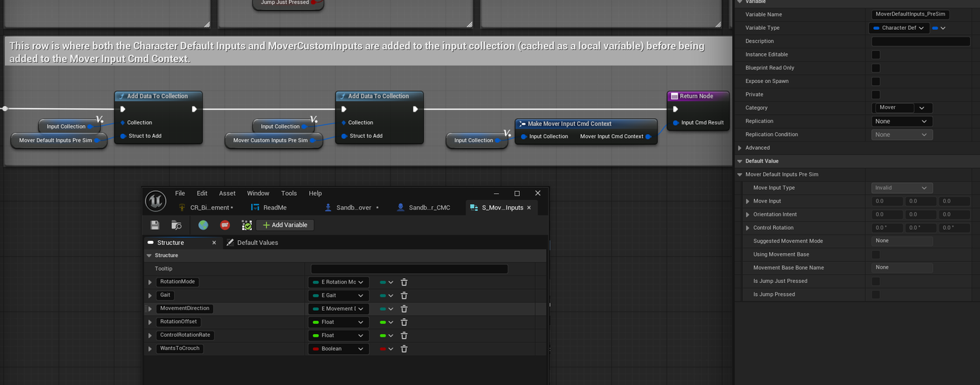Expand the Move Input row
The height and width of the screenshot is (385, 980).
click(x=748, y=201)
